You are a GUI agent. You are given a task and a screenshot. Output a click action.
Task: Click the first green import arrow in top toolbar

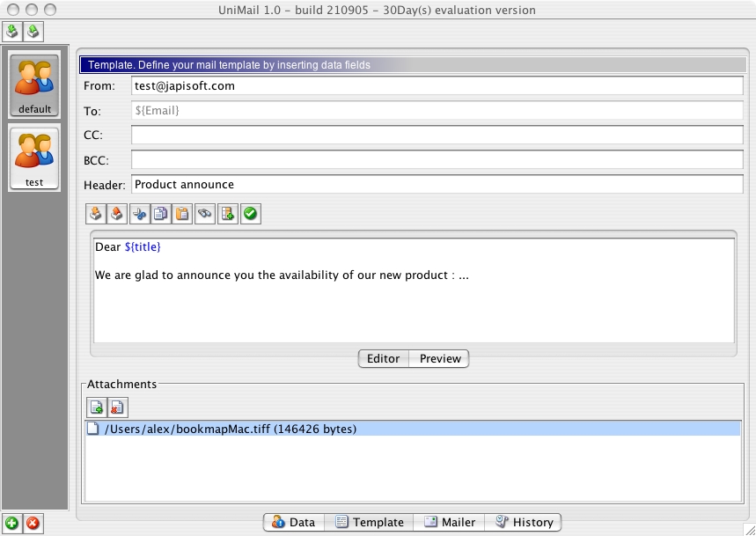click(12, 32)
